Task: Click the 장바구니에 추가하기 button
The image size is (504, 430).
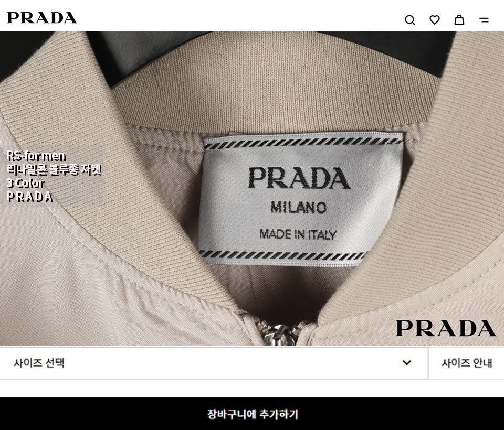Action: (252, 414)
